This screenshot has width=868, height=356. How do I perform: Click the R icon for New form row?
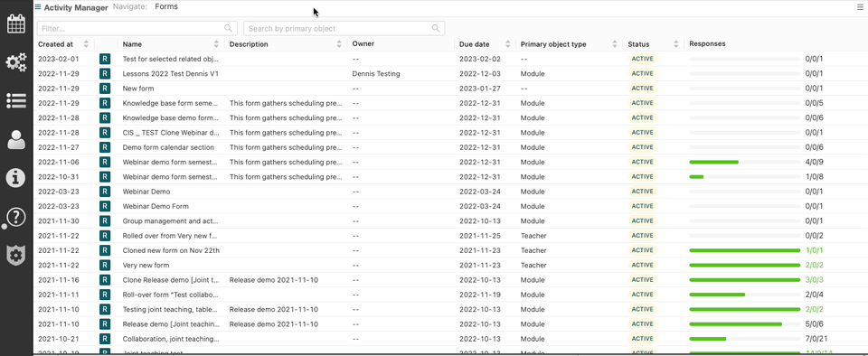[105, 89]
